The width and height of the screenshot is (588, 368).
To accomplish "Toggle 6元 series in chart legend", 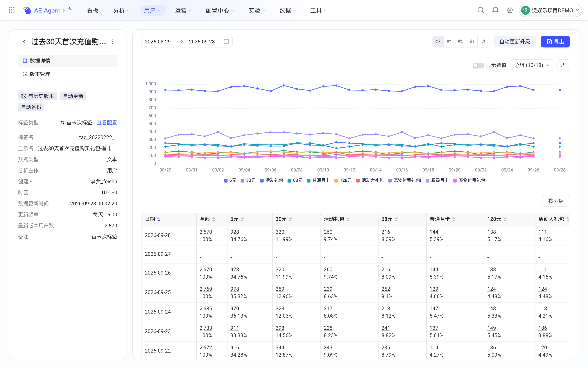I will point(230,180).
